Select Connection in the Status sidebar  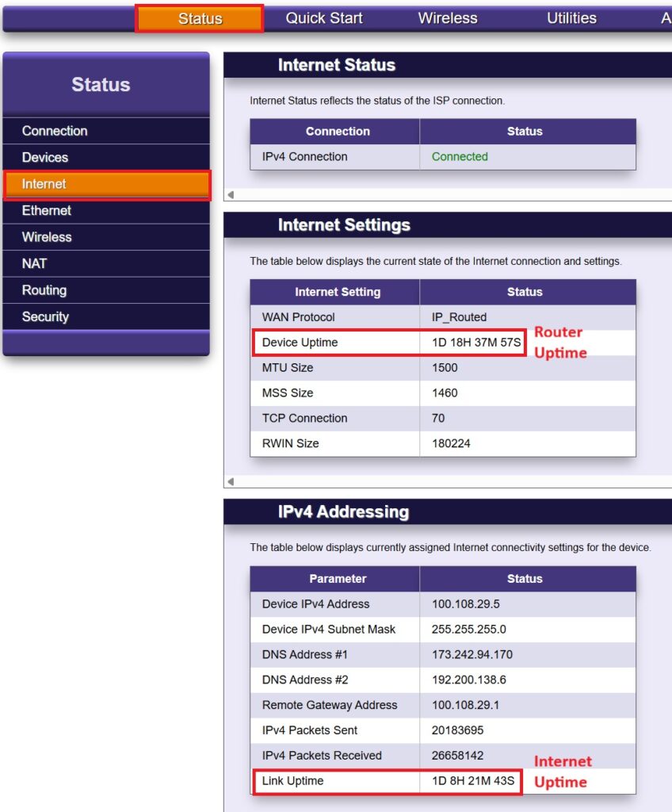[x=55, y=131]
